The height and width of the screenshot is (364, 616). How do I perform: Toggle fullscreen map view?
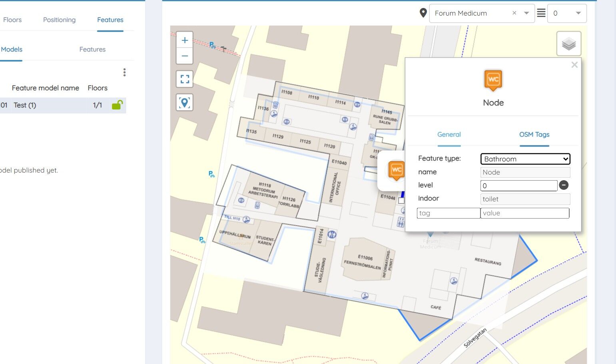[x=185, y=79]
